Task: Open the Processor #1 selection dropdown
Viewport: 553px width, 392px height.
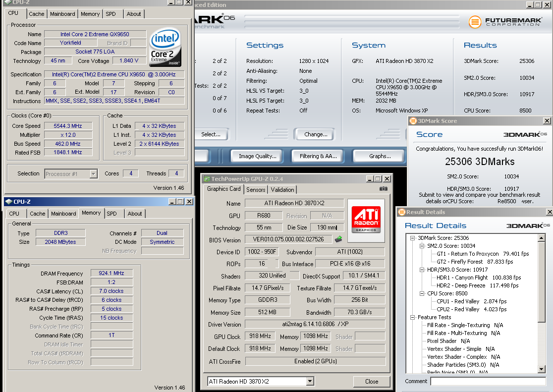Action: click(x=94, y=174)
